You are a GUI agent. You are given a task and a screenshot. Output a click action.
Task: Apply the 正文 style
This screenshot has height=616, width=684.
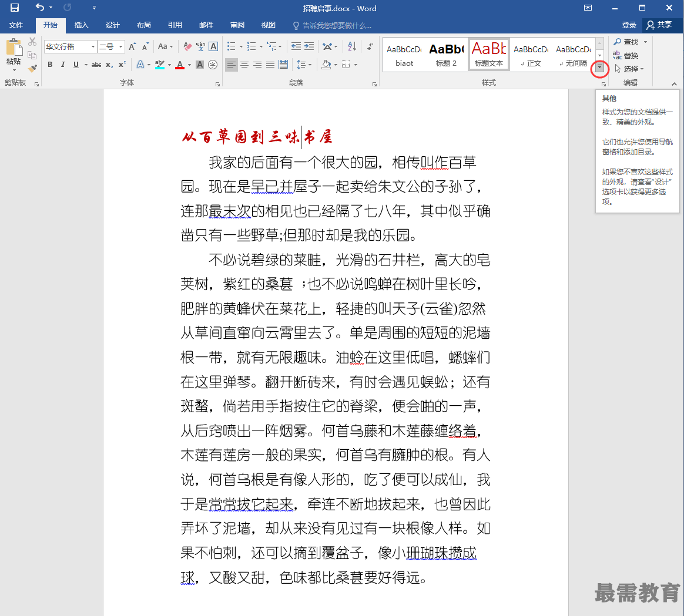(x=531, y=55)
